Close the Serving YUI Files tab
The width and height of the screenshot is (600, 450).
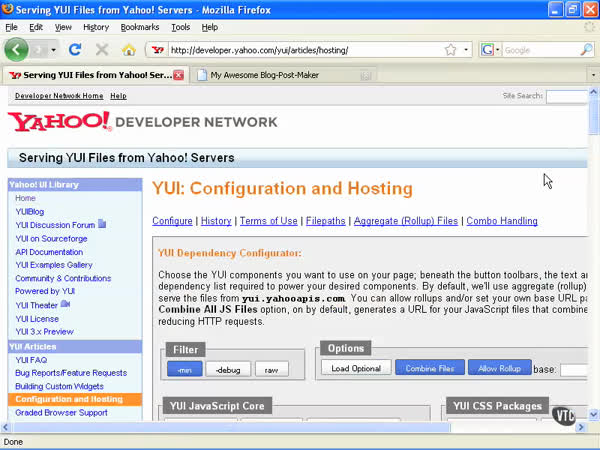coord(179,75)
